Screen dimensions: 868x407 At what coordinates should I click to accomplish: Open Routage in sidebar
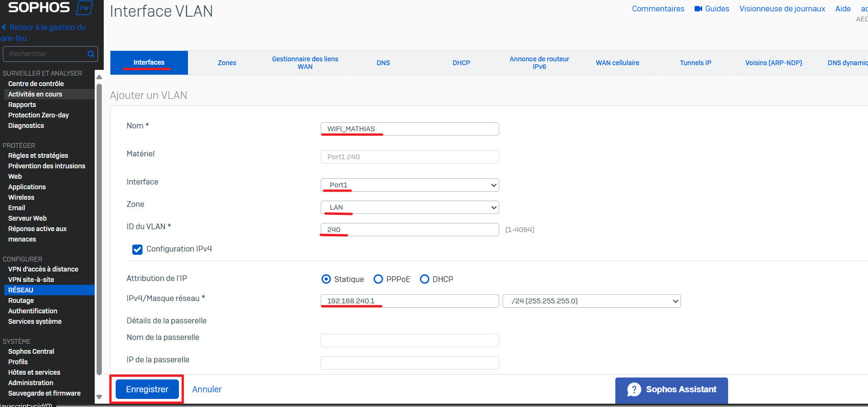[21, 300]
